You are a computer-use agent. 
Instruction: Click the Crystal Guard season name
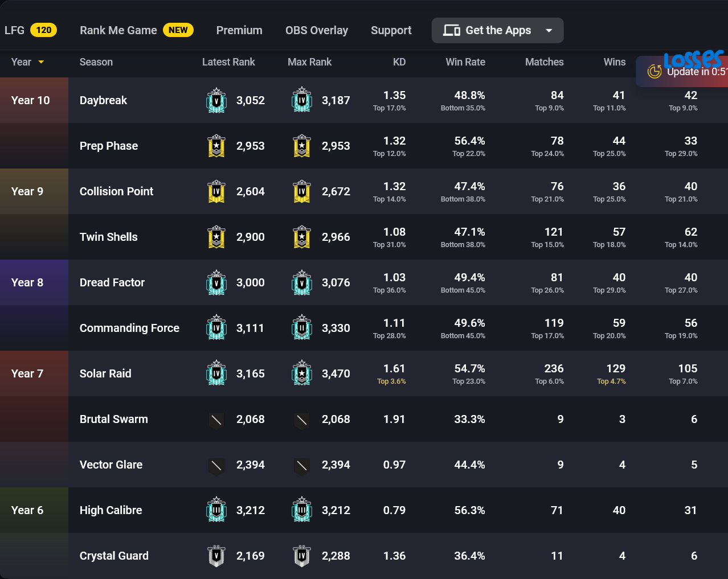(114, 556)
